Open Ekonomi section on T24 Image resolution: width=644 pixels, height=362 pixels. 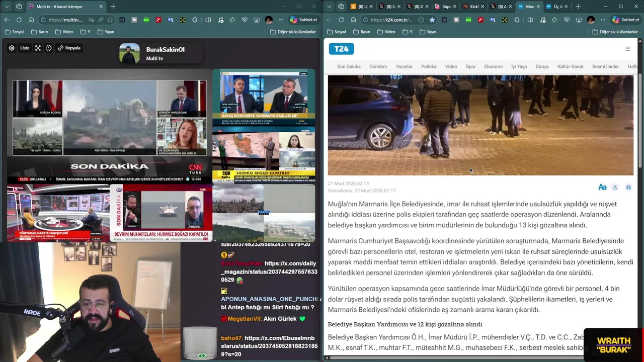[x=493, y=66]
